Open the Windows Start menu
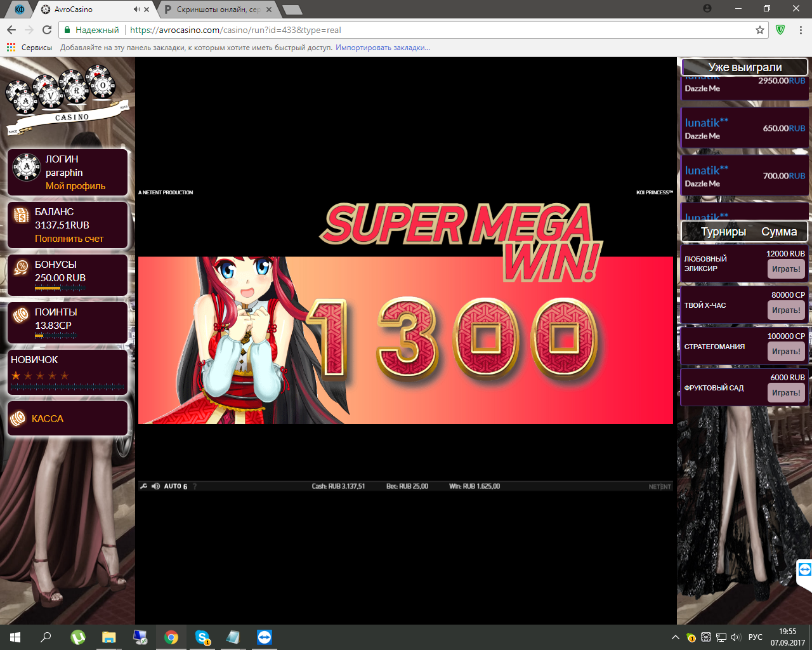This screenshot has height=650, width=812. click(15, 637)
